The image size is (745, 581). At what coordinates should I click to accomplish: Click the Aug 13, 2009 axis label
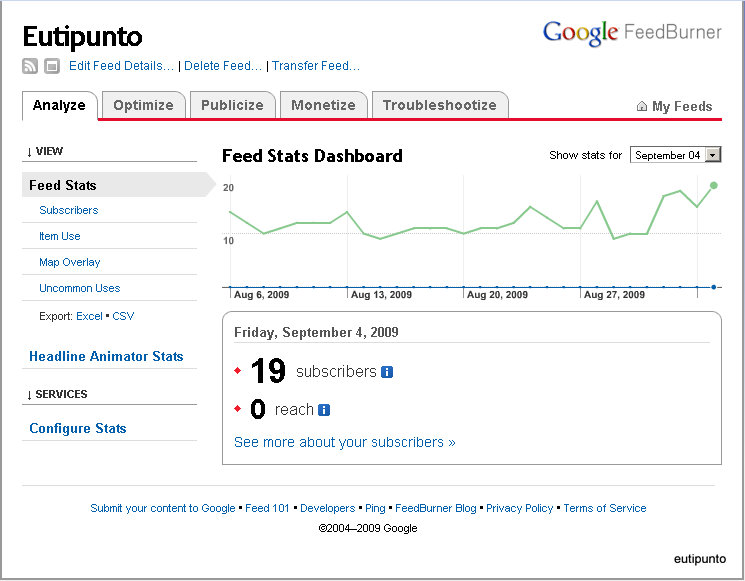[x=381, y=295]
